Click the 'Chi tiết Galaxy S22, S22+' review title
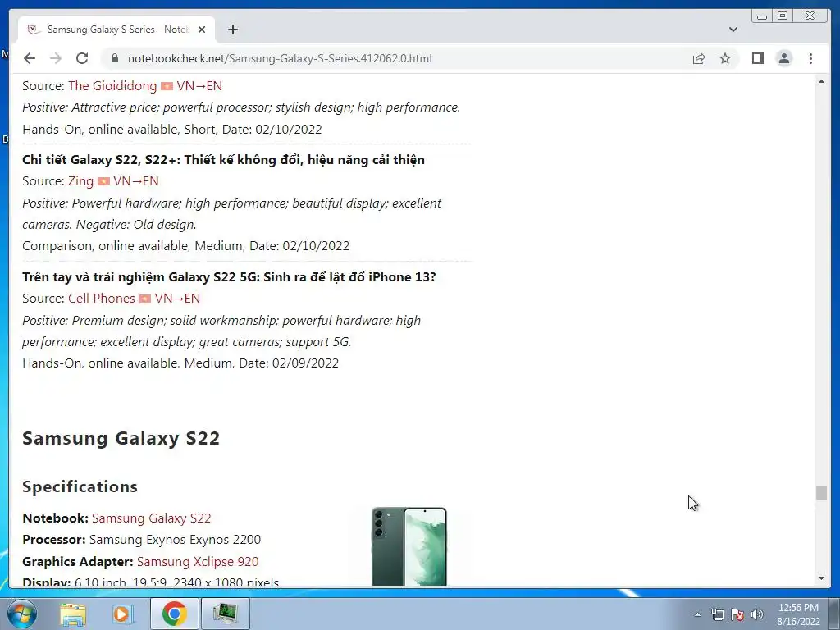The height and width of the screenshot is (630, 840). (x=223, y=160)
